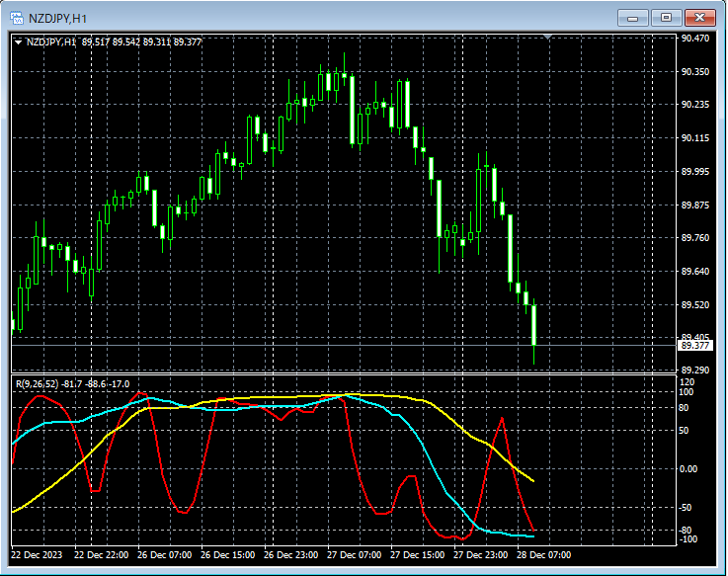This screenshot has height=576, width=728.
Task: Click the 22 Dec 22:00 time label
Action: coord(101,555)
